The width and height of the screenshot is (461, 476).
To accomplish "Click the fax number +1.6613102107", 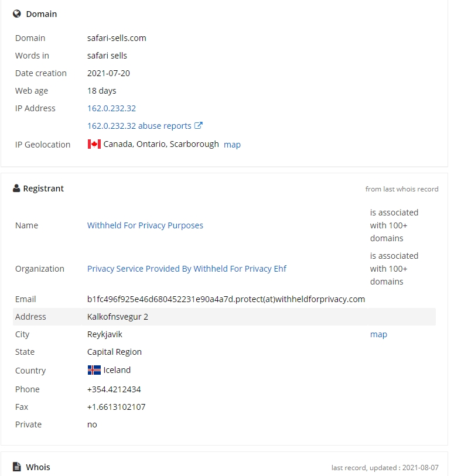I will pyautogui.click(x=117, y=407).
